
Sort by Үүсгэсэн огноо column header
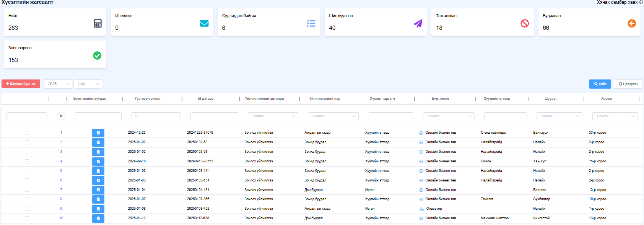pyautogui.click(x=147, y=99)
